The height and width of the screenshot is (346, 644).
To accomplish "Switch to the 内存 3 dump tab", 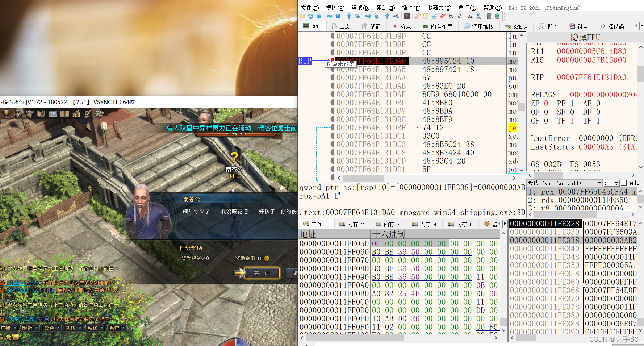I will point(388,224).
